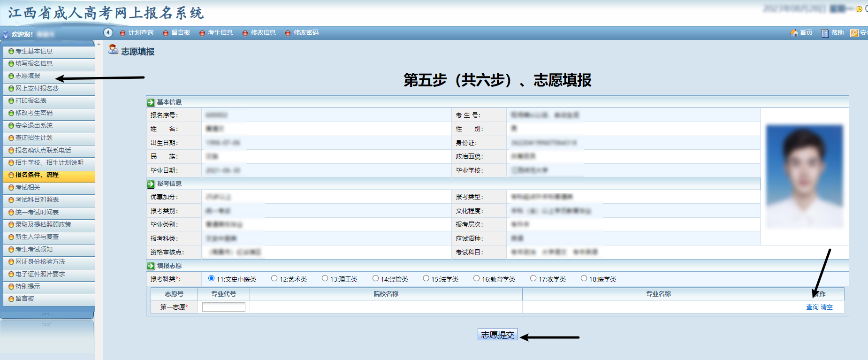Collapse the 报考信息 section header

(169, 184)
